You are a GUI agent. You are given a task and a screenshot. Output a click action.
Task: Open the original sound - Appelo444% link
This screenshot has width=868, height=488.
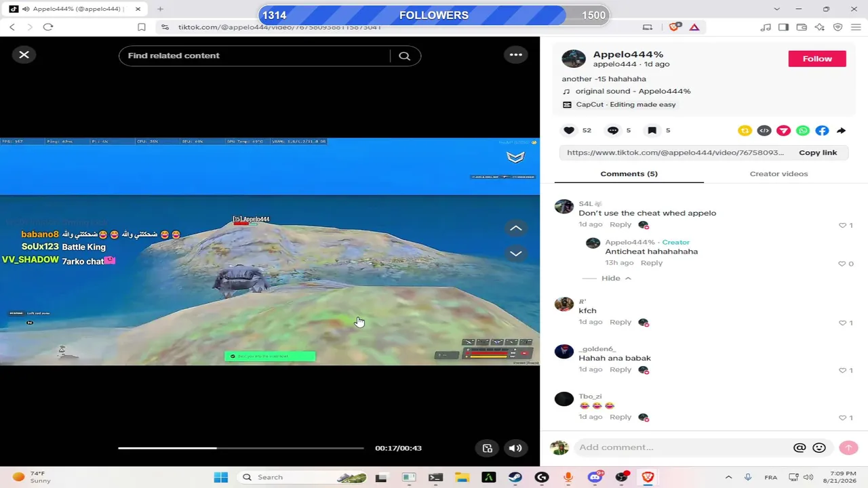click(633, 91)
